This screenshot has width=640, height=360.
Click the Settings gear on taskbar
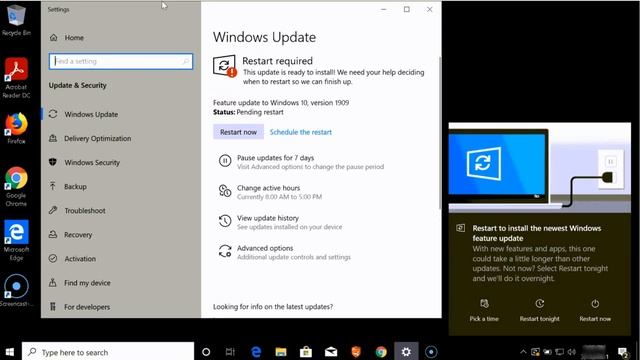[x=406, y=352]
